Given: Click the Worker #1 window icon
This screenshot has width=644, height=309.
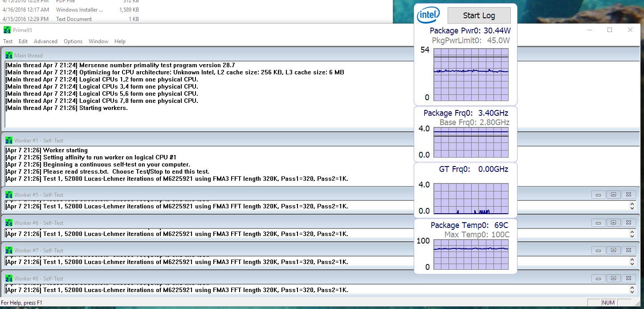Looking at the screenshot, I should (9, 141).
